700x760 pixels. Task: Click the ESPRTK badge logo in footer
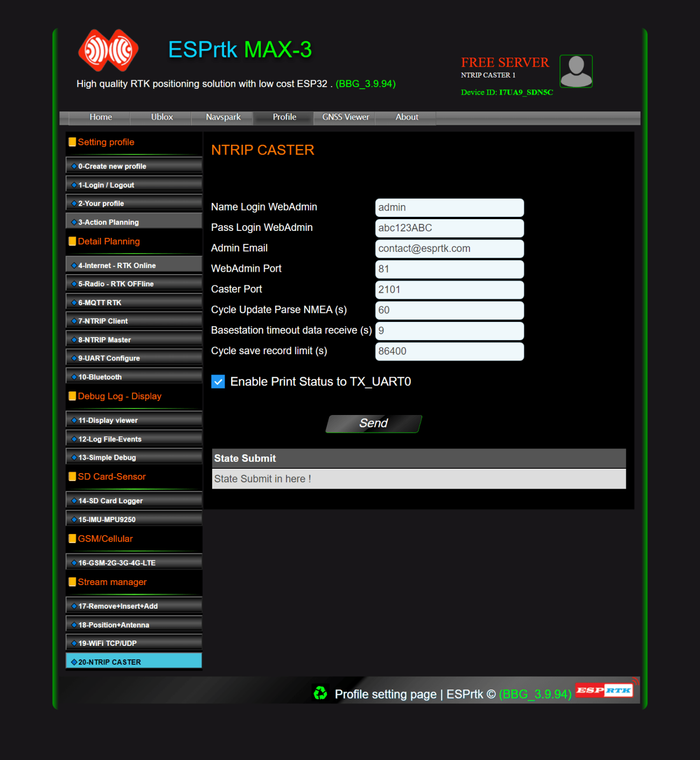point(605,690)
